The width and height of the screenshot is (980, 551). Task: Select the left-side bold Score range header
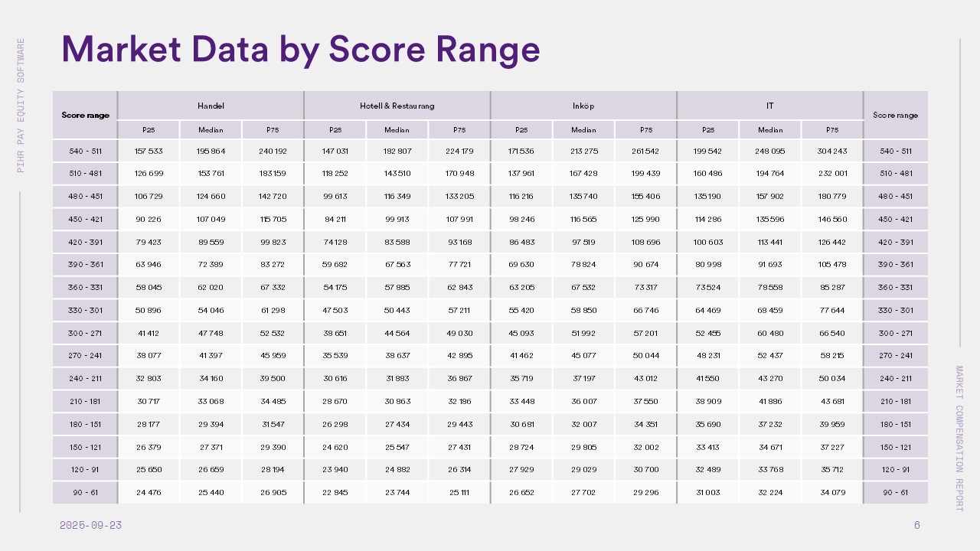click(x=86, y=115)
